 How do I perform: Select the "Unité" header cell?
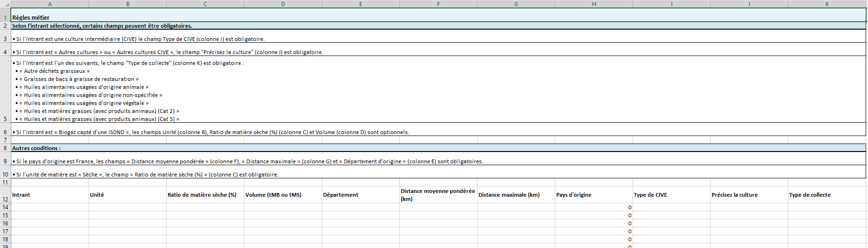coord(127,195)
